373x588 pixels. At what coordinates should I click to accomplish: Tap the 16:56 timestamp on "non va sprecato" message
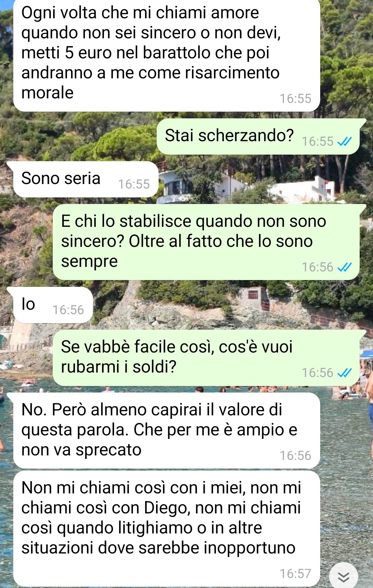click(295, 455)
